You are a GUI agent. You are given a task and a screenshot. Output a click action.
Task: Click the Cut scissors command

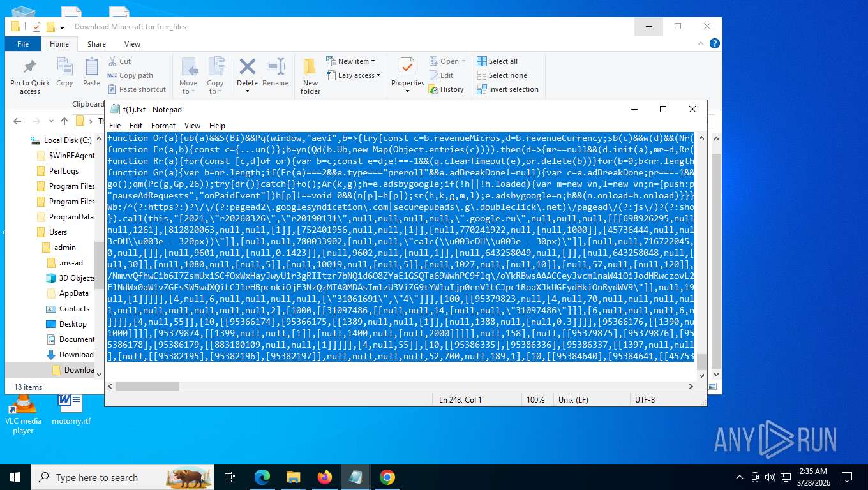point(119,61)
